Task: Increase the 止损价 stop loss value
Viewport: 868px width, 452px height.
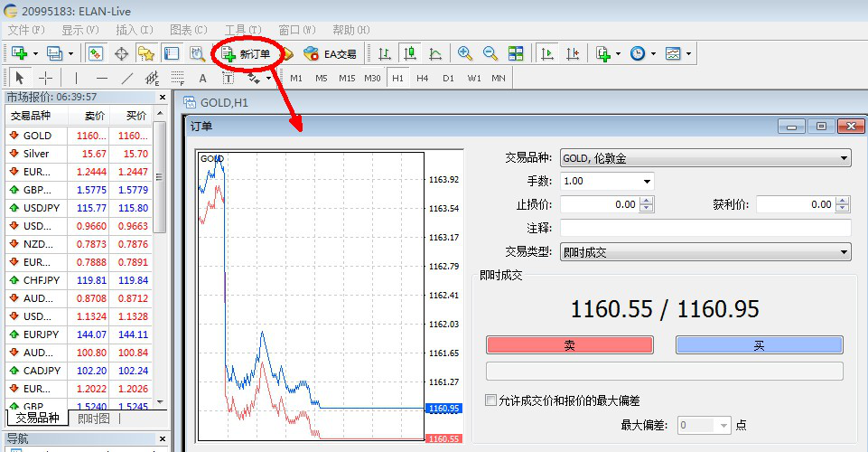Action: (647, 201)
